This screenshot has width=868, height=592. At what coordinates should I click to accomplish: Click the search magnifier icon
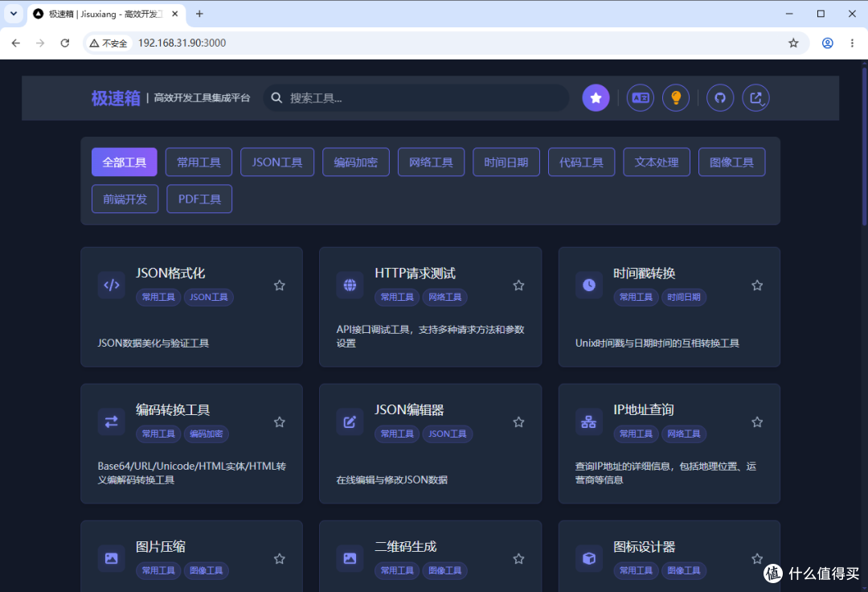point(276,98)
